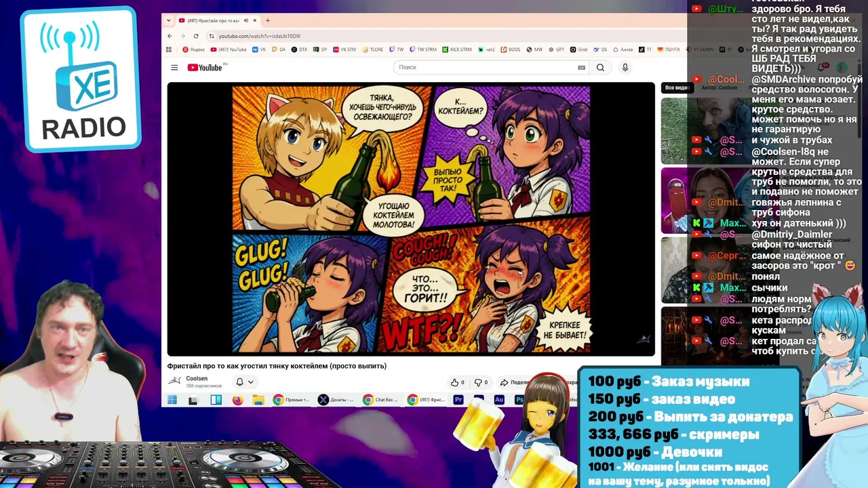868x488 pixels.
Task: Open the VK bookmark
Action: tap(259, 49)
